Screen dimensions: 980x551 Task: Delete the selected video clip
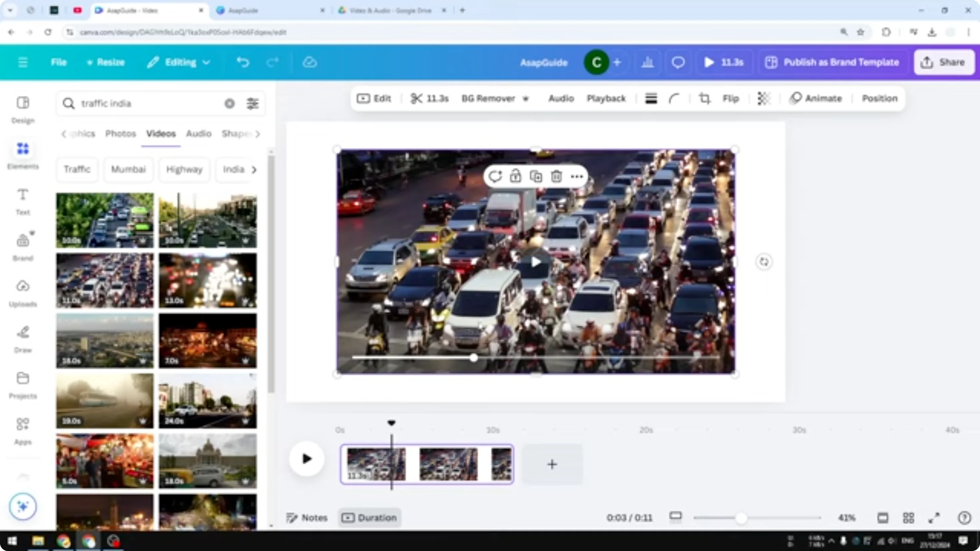[556, 176]
